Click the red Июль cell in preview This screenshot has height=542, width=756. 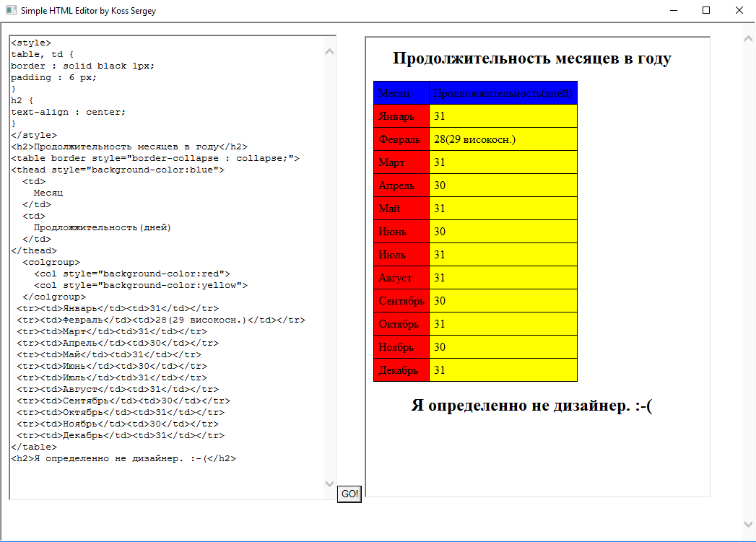click(x=401, y=255)
